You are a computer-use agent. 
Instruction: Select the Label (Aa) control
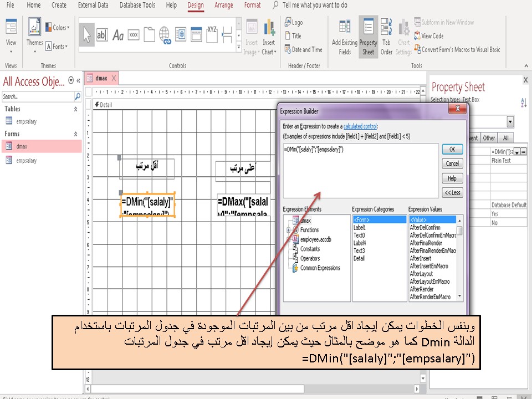118,34
